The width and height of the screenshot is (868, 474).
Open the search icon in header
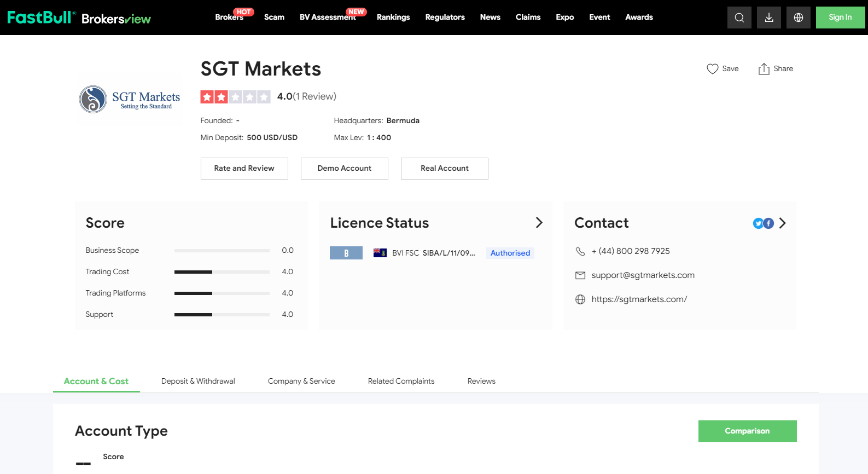tap(739, 18)
